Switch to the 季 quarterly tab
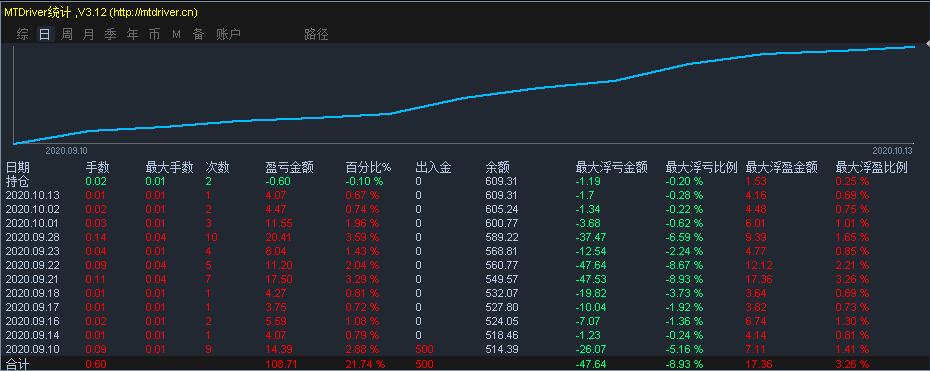The image size is (930, 371). (110, 34)
